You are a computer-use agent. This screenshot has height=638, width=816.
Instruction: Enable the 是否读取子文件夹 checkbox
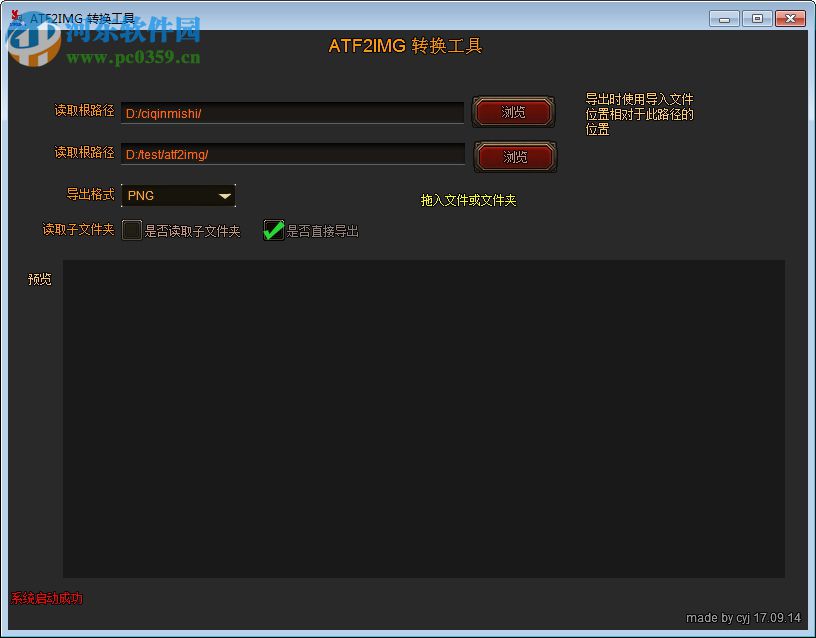pos(131,230)
